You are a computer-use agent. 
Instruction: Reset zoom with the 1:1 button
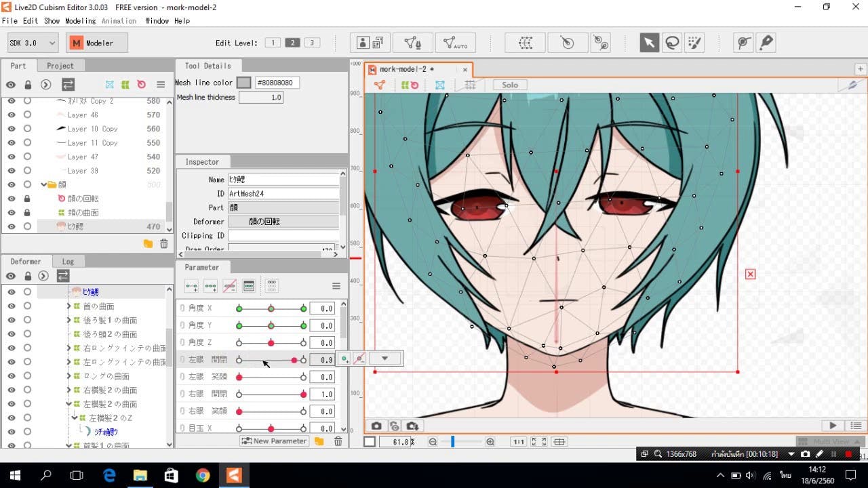[x=519, y=442]
